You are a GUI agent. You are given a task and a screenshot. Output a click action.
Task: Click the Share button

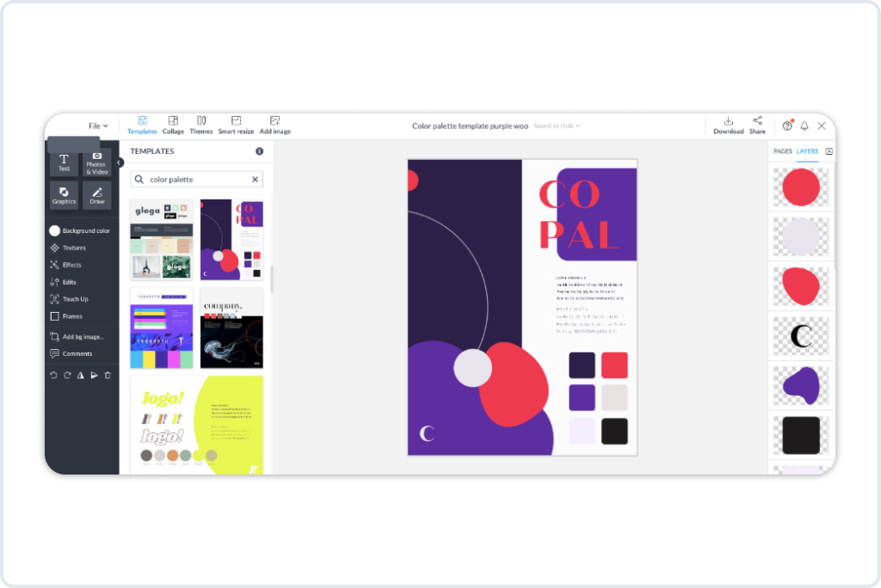(757, 126)
